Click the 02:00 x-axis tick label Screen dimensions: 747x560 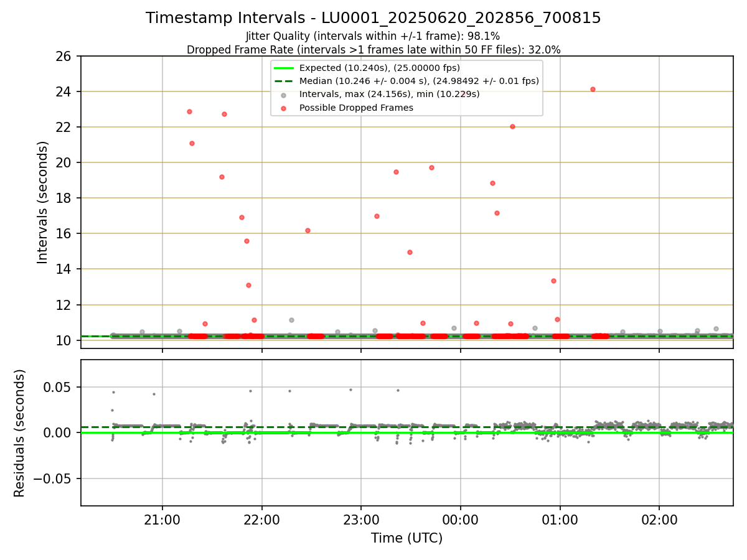pyautogui.click(x=659, y=520)
